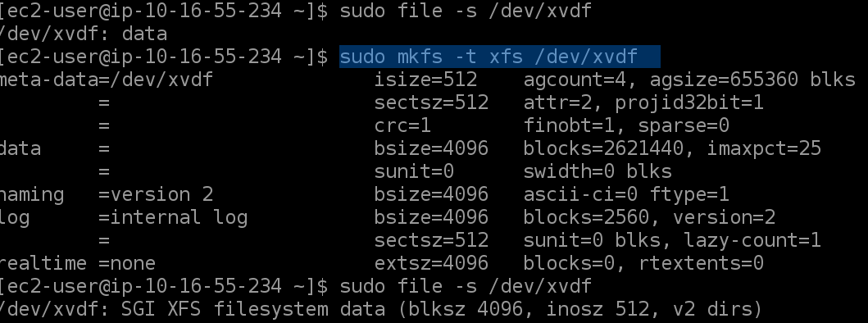The image size is (868, 323).
Task: Click the '/dev/xvdf: data' output line
Action: click(x=84, y=34)
